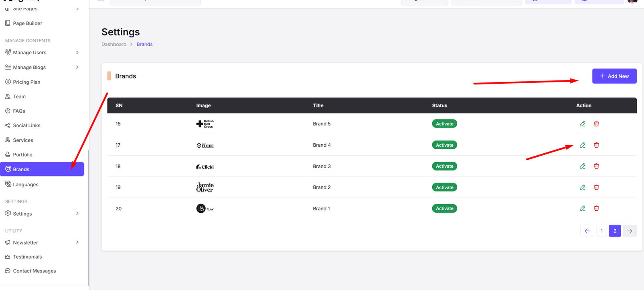Click the previous page arrow

coord(587,231)
